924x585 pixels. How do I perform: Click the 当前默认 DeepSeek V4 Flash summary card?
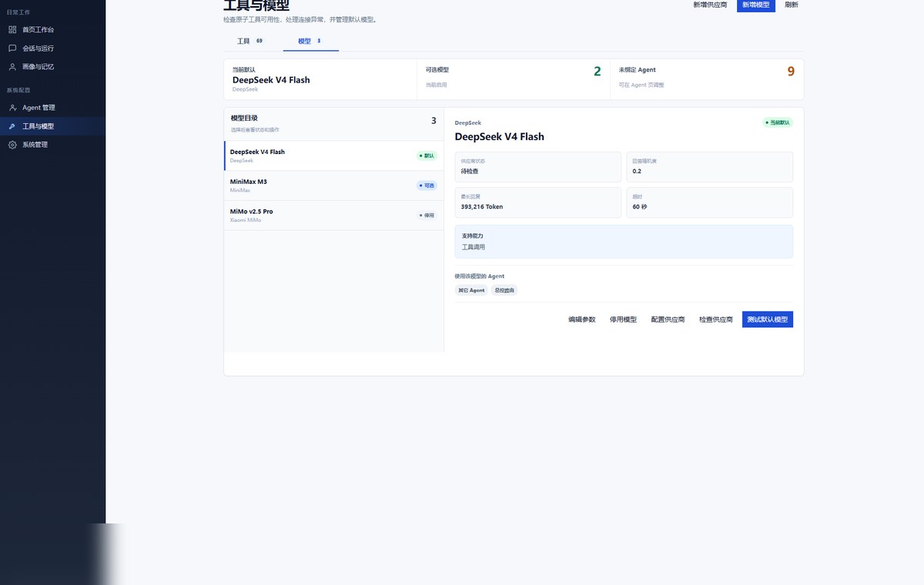coord(320,79)
